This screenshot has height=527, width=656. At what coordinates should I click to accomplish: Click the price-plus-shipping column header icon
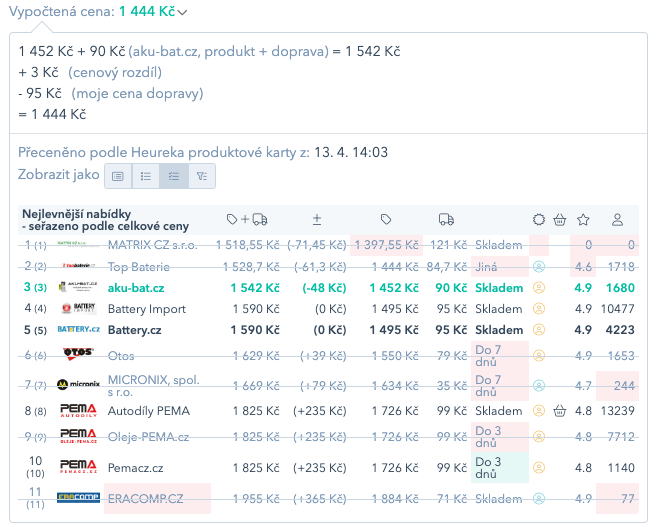click(247, 219)
